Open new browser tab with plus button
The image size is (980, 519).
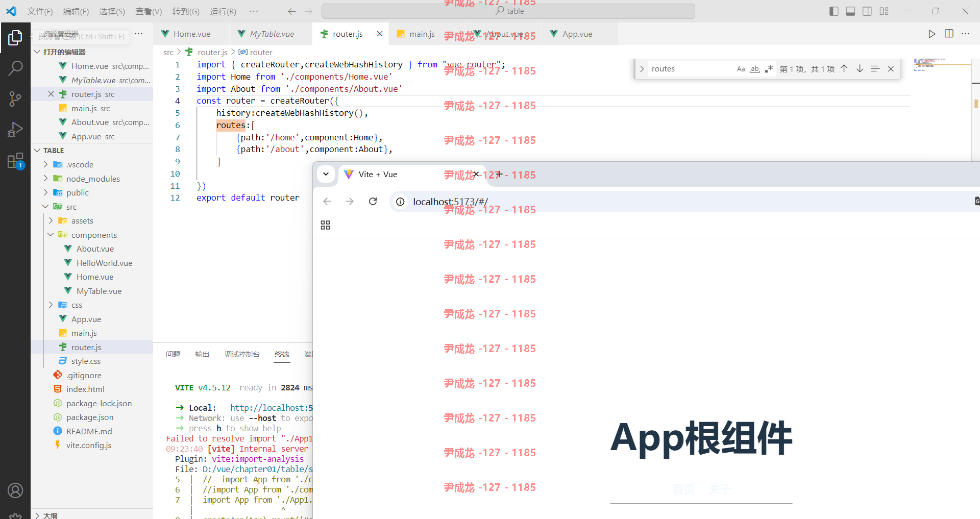pos(499,174)
